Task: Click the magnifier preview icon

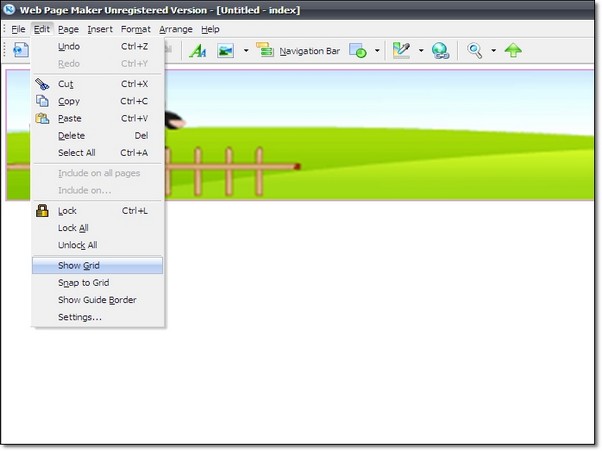Action: click(475, 51)
